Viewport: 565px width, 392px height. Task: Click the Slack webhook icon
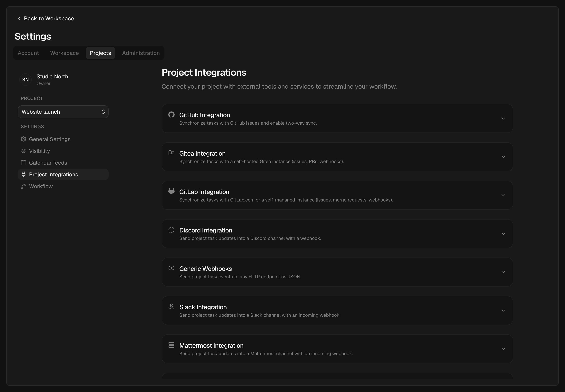click(x=171, y=307)
